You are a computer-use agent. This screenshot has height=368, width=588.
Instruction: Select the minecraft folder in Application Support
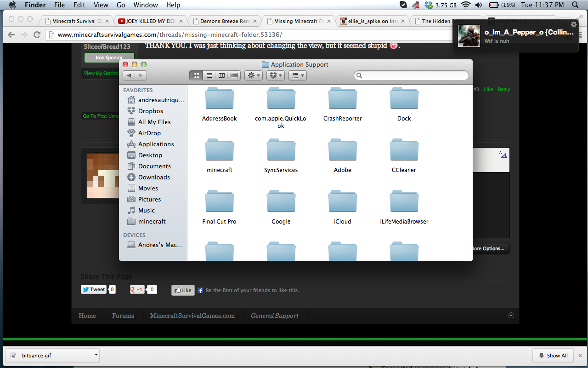[x=220, y=150]
